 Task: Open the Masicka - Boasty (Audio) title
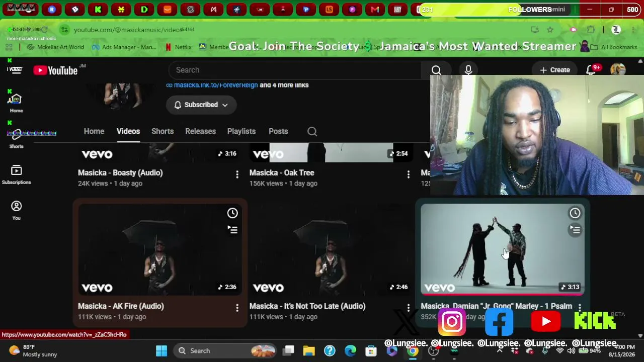coord(120,172)
